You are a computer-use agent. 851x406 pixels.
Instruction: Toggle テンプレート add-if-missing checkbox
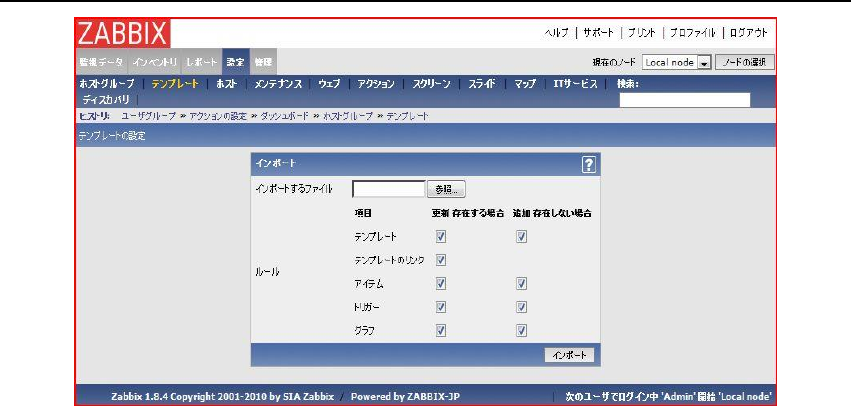click(521, 237)
